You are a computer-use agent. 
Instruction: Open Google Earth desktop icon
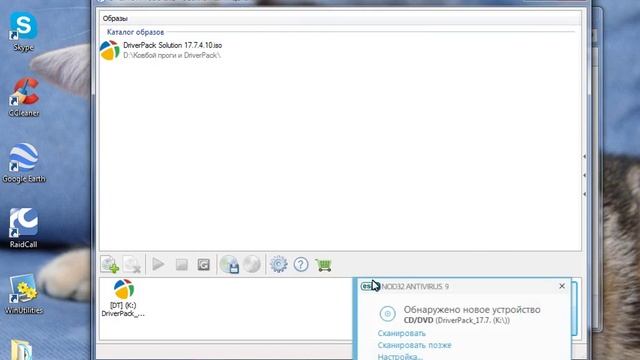pyautogui.click(x=24, y=162)
